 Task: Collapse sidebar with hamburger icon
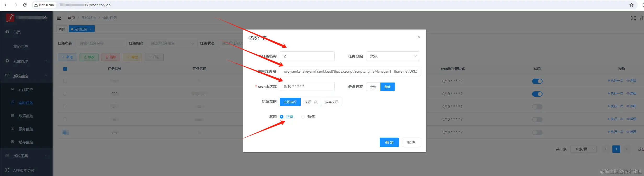59,18
